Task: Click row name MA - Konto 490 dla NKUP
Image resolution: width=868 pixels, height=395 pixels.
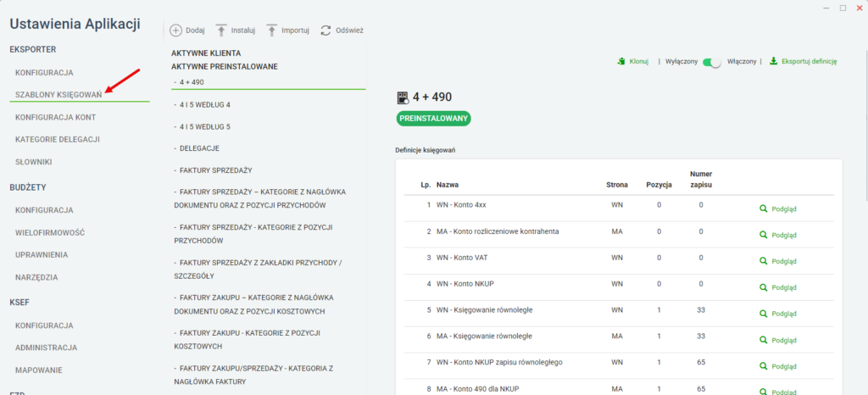Action: (x=478, y=389)
